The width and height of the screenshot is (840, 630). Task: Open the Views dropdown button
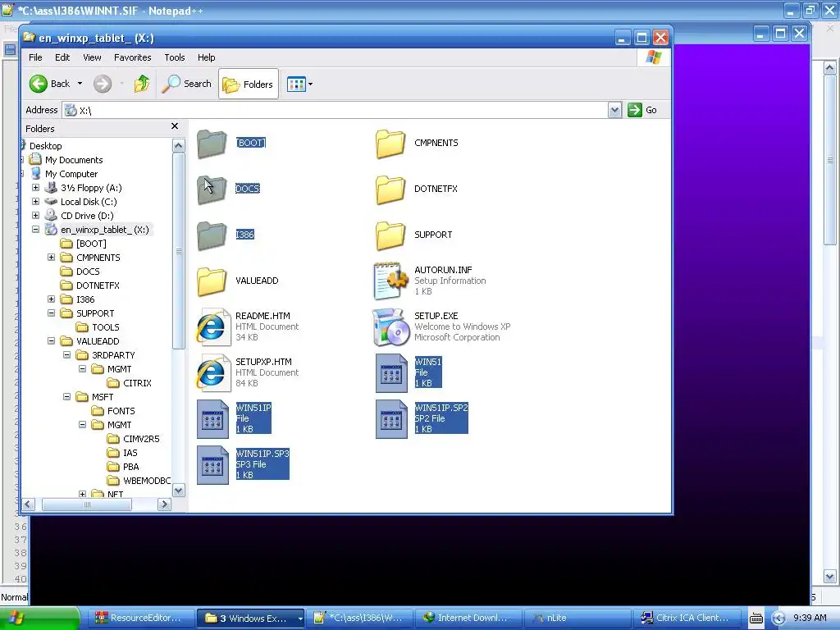point(299,84)
